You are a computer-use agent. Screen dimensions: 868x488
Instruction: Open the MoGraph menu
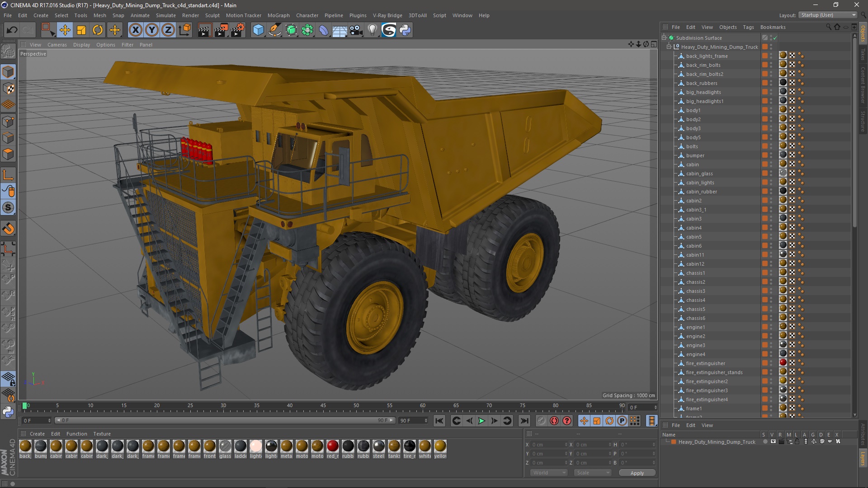coord(278,15)
